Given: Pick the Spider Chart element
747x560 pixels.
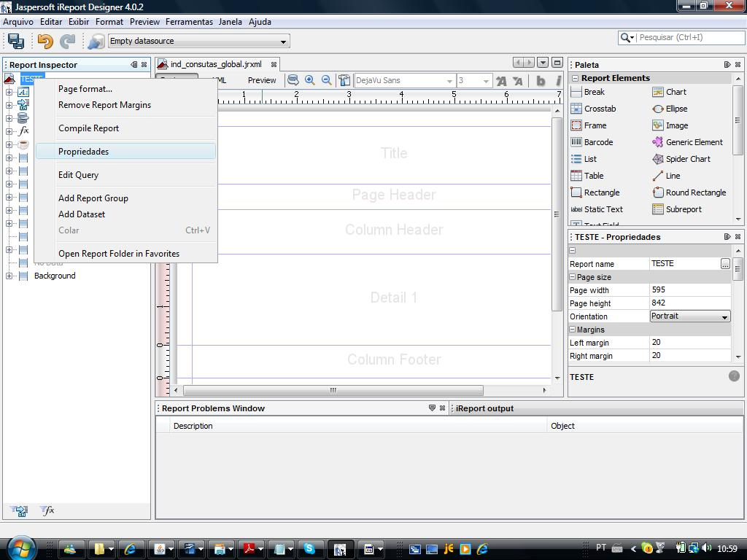Looking at the screenshot, I should pos(681,159).
